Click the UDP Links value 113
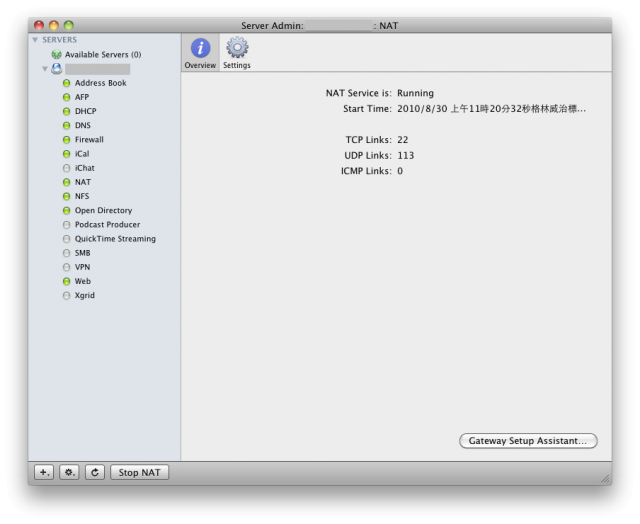 tap(406, 155)
